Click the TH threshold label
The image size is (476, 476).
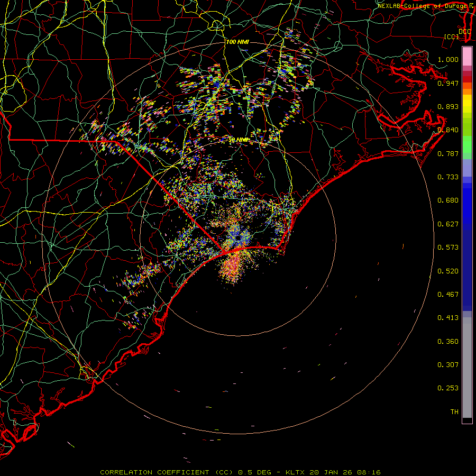click(454, 412)
